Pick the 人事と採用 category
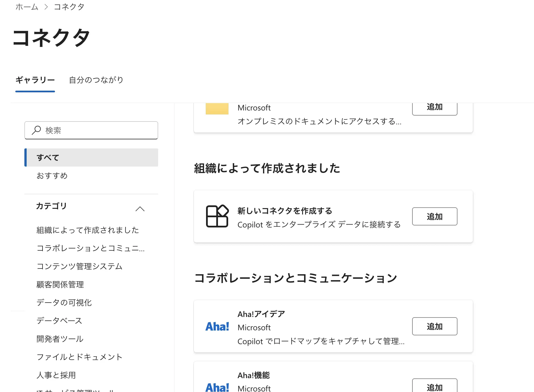This screenshot has width=534, height=392. [56, 375]
